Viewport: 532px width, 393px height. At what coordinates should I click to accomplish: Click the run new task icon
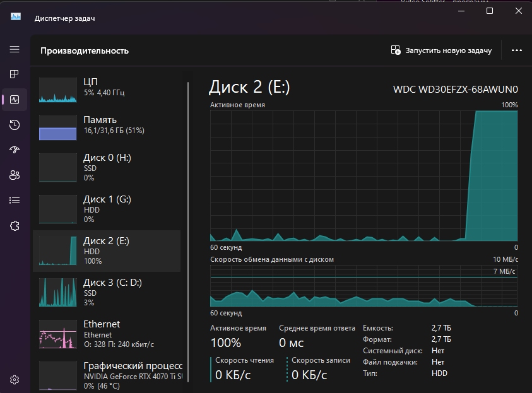point(396,50)
